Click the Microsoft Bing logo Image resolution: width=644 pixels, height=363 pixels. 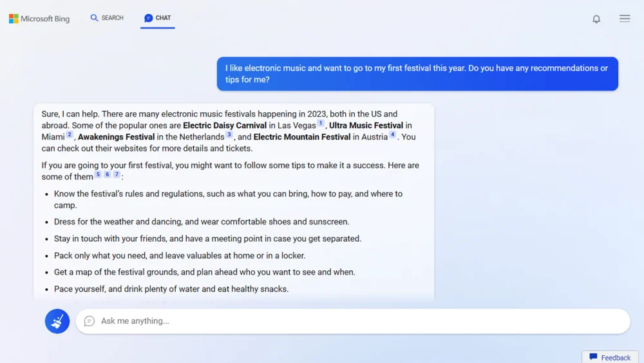39,19
